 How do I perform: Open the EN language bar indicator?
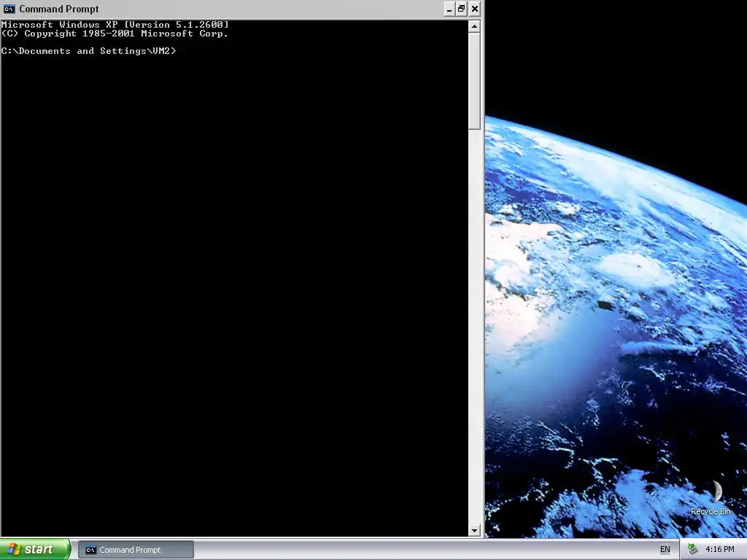(665, 550)
